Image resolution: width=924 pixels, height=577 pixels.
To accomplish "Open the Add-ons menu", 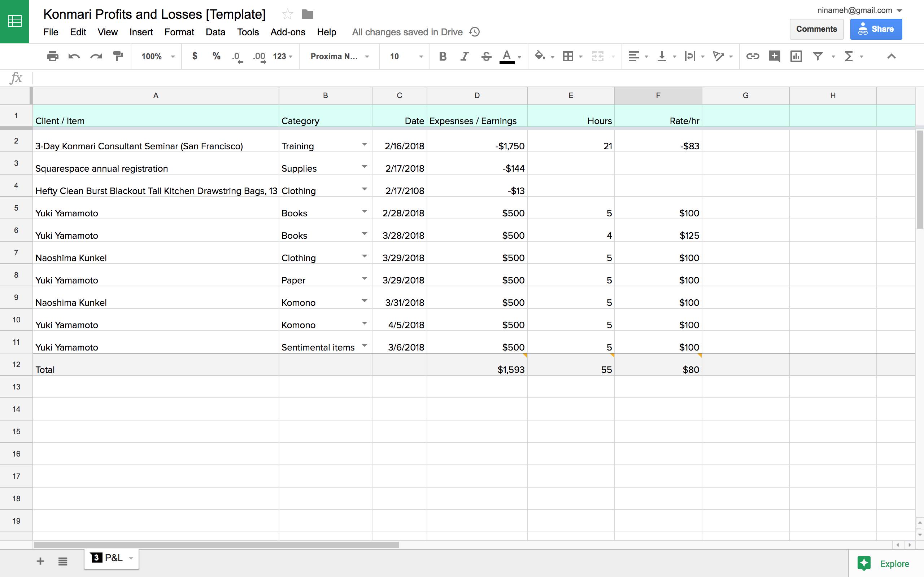I will pyautogui.click(x=288, y=32).
